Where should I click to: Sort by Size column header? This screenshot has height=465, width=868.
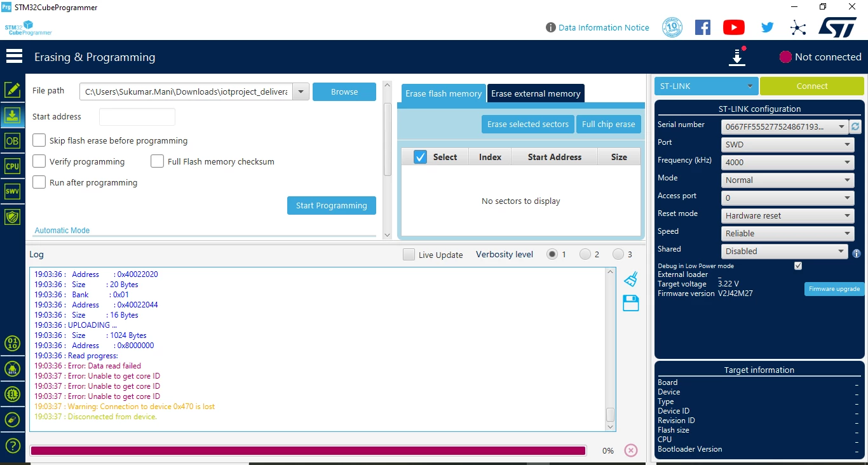pos(619,157)
